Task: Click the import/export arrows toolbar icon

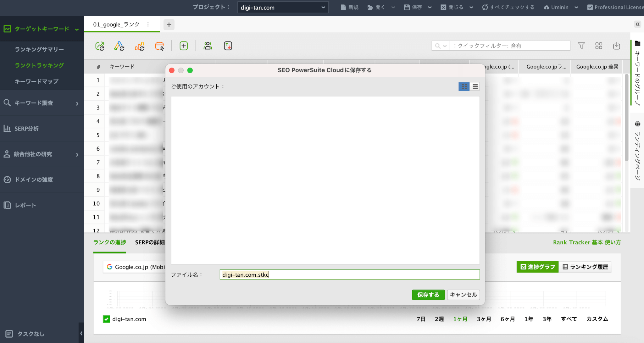Action: pos(228,46)
